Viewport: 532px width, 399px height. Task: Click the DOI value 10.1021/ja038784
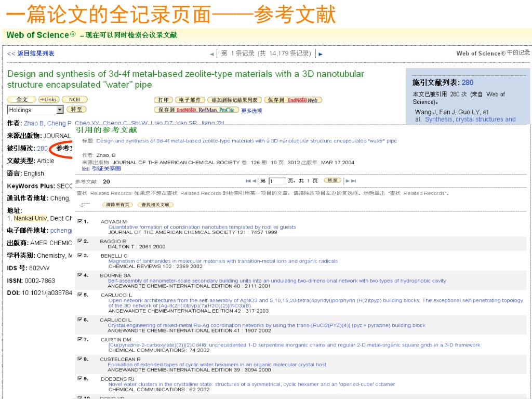pos(47,293)
